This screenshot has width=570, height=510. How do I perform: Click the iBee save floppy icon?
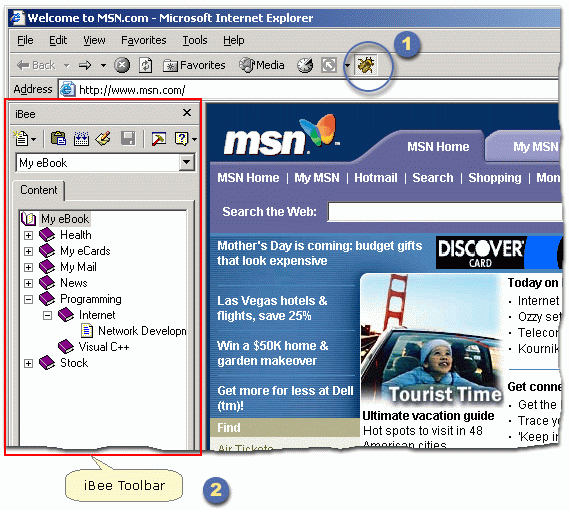point(128,138)
